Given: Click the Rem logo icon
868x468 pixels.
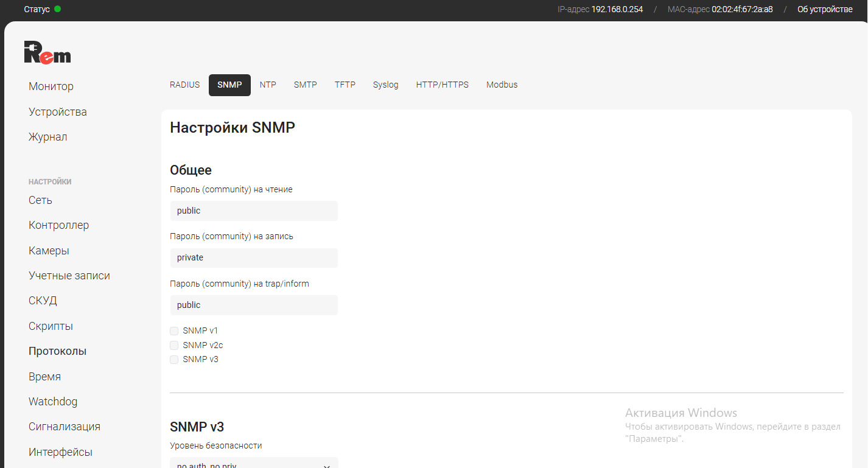Looking at the screenshot, I should coord(47,52).
